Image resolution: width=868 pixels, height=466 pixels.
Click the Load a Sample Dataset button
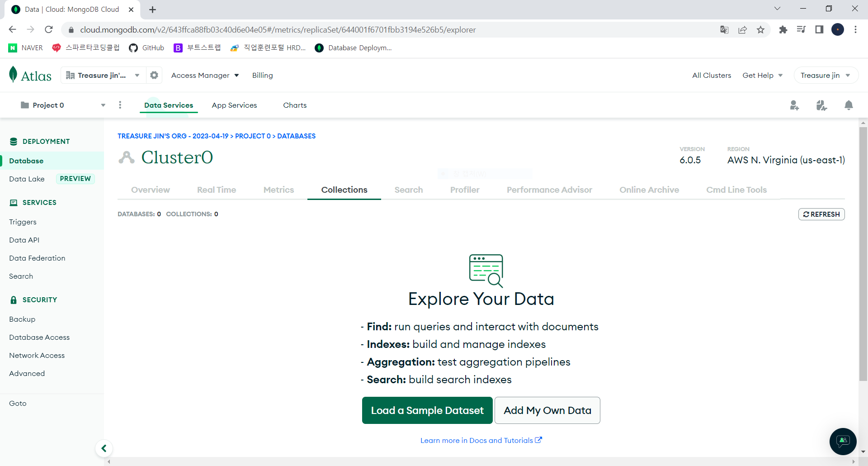427,410
